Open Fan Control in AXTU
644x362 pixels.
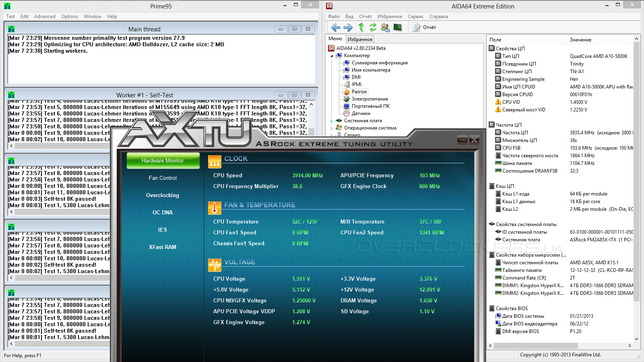point(163,178)
